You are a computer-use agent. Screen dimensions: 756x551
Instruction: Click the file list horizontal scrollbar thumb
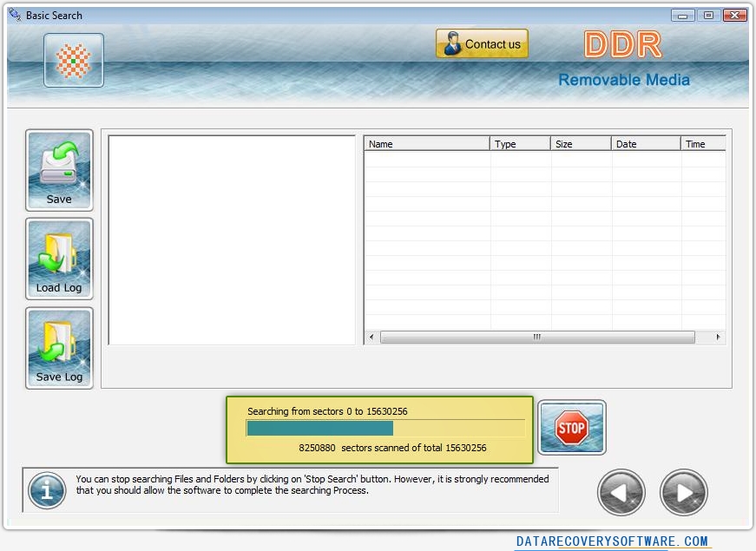pyautogui.click(x=537, y=337)
